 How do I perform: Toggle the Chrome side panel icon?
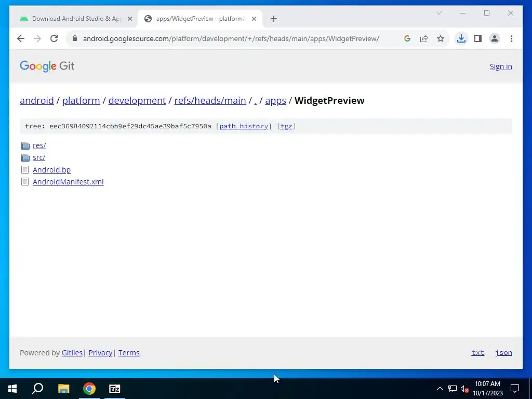[x=478, y=38]
